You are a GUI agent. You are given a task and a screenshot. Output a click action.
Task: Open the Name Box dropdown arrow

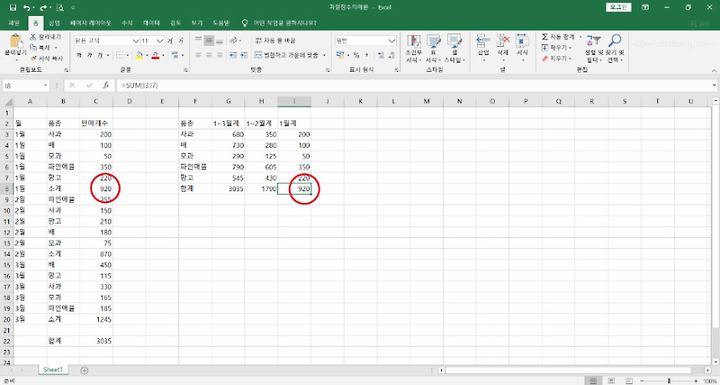(45, 85)
